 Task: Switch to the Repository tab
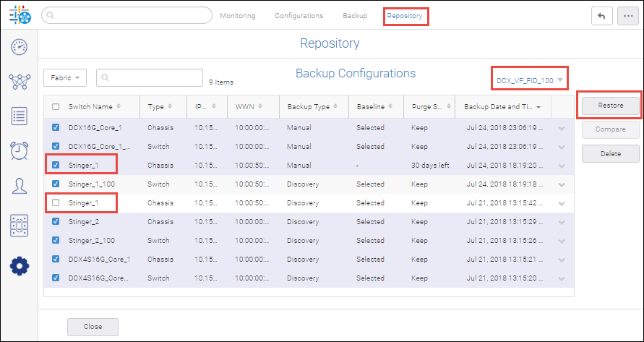click(405, 16)
